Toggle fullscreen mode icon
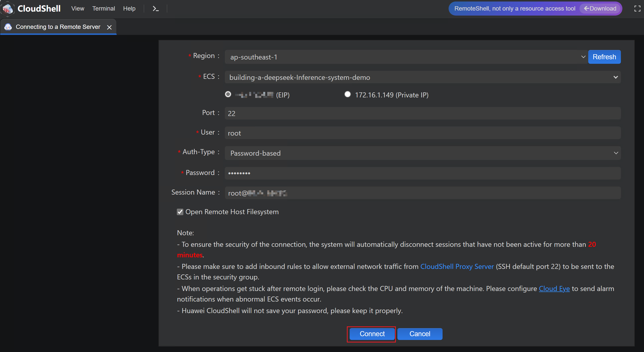The image size is (644, 352). click(x=637, y=9)
